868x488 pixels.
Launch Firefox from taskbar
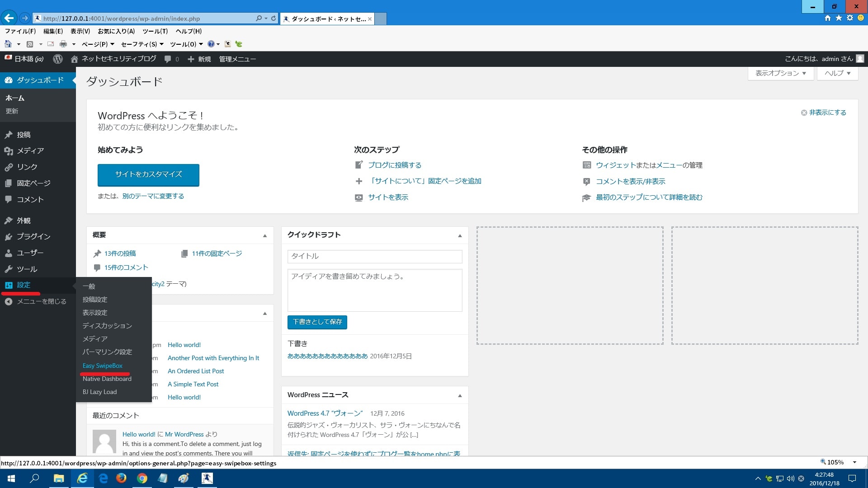click(121, 478)
